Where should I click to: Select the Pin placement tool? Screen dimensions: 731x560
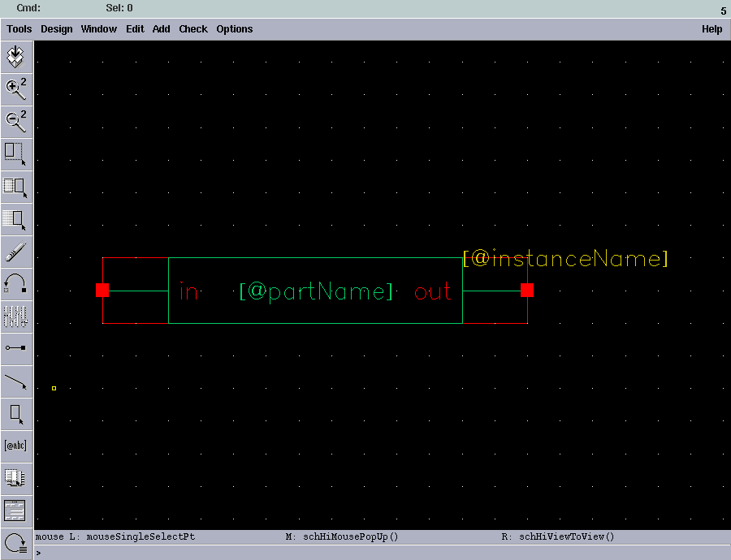(16, 347)
